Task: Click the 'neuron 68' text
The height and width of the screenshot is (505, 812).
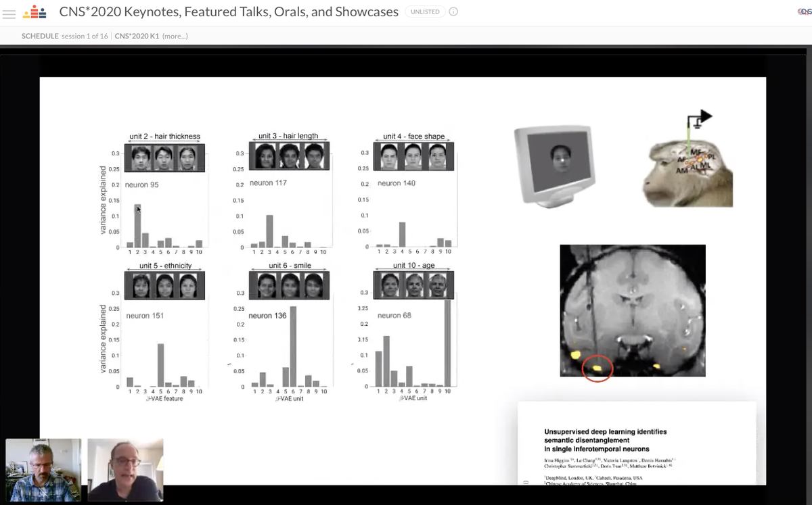Action: [394, 315]
